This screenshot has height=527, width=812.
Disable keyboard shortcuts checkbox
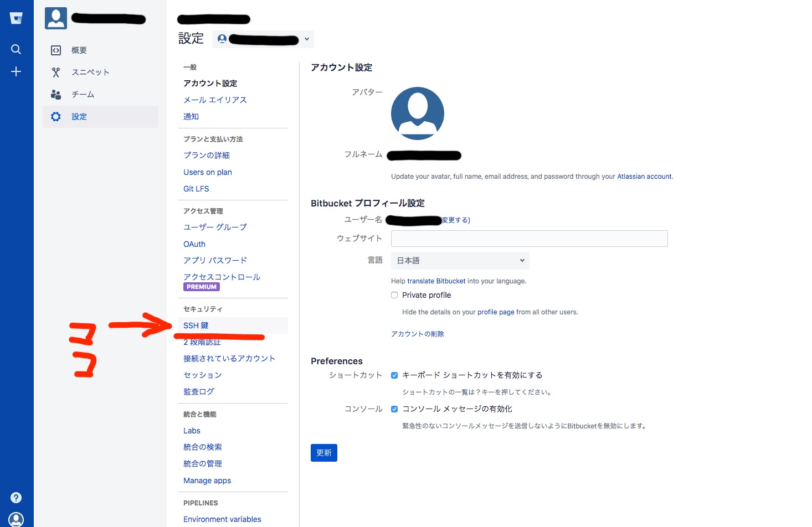pos(394,375)
